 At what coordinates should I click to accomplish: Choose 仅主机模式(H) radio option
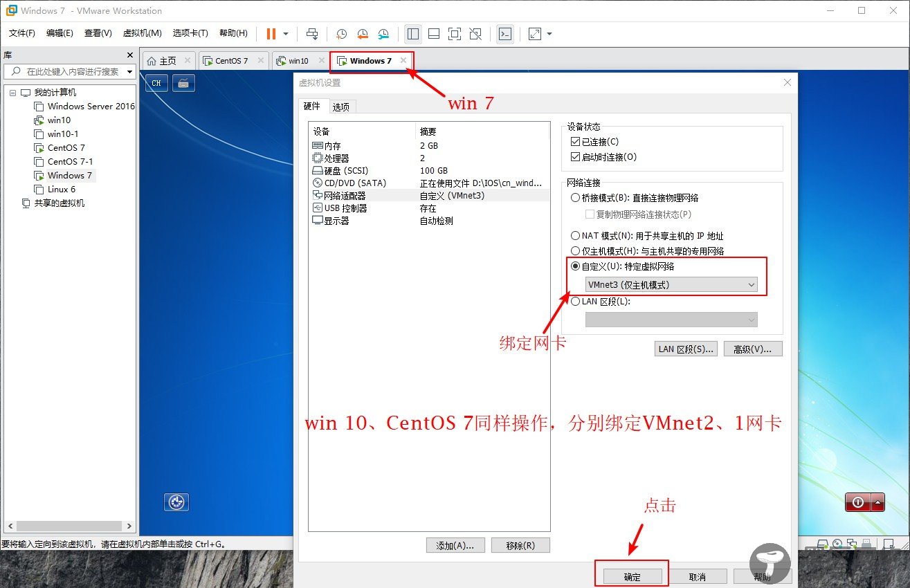click(575, 251)
